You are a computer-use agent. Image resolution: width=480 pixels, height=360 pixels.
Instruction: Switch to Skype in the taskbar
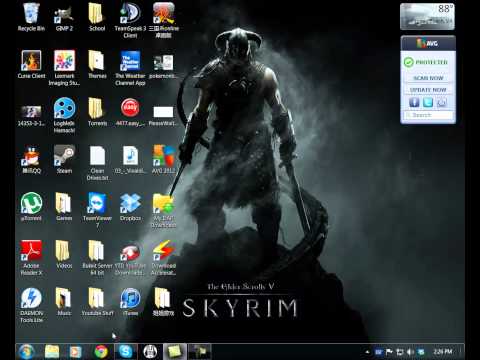click(x=126, y=351)
